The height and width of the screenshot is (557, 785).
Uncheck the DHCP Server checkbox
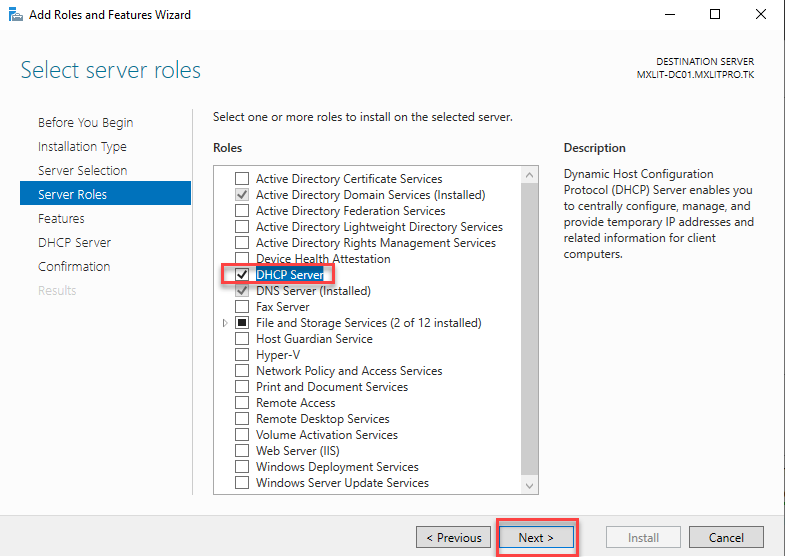tap(241, 275)
